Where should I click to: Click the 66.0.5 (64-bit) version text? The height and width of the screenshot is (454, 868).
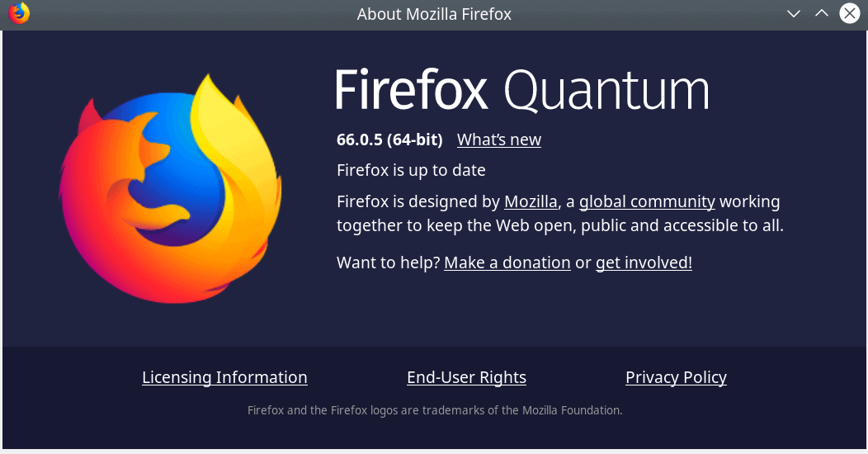point(389,140)
